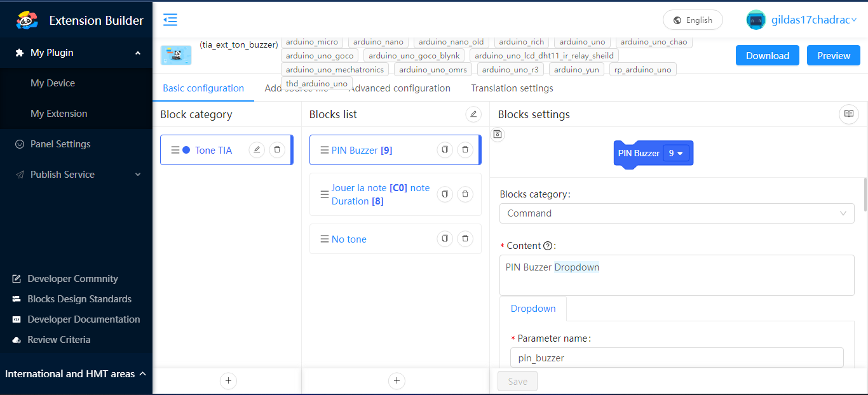Image resolution: width=868 pixels, height=395 pixels.
Task: Click the Download button
Action: [768, 55]
